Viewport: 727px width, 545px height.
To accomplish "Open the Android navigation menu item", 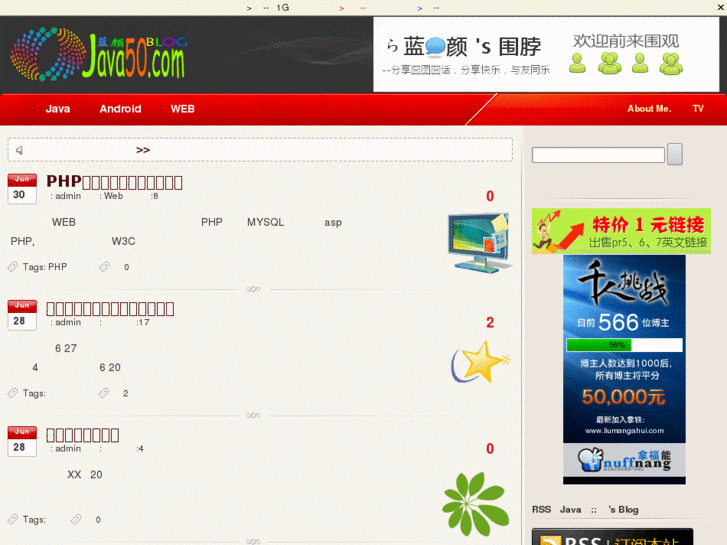I will point(120,109).
